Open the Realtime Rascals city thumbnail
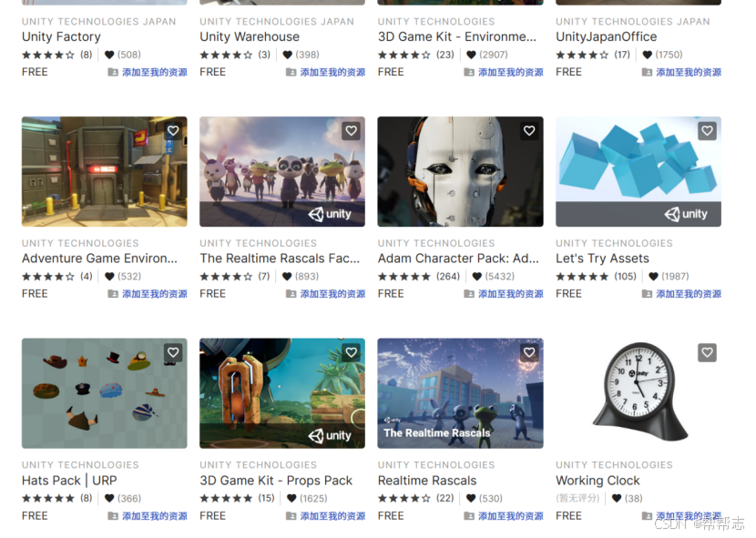 460,393
